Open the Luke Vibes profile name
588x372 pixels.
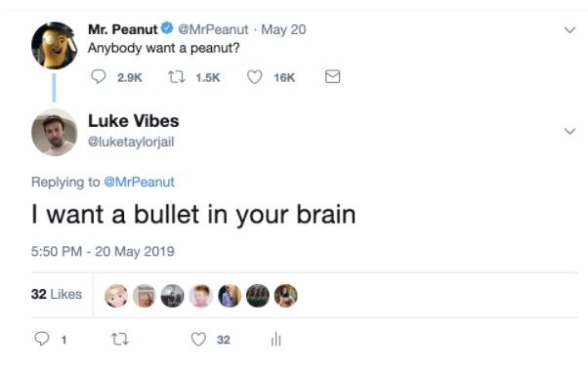[134, 121]
